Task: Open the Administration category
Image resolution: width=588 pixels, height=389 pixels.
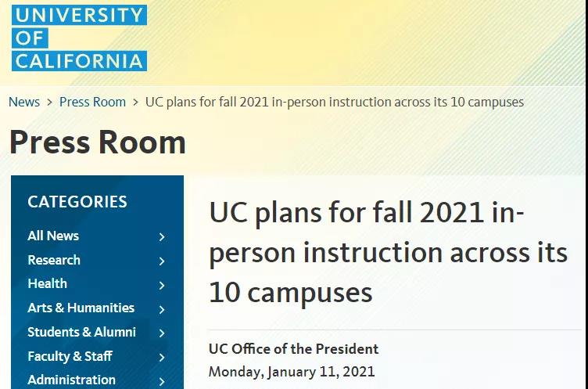Action: [x=72, y=380]
